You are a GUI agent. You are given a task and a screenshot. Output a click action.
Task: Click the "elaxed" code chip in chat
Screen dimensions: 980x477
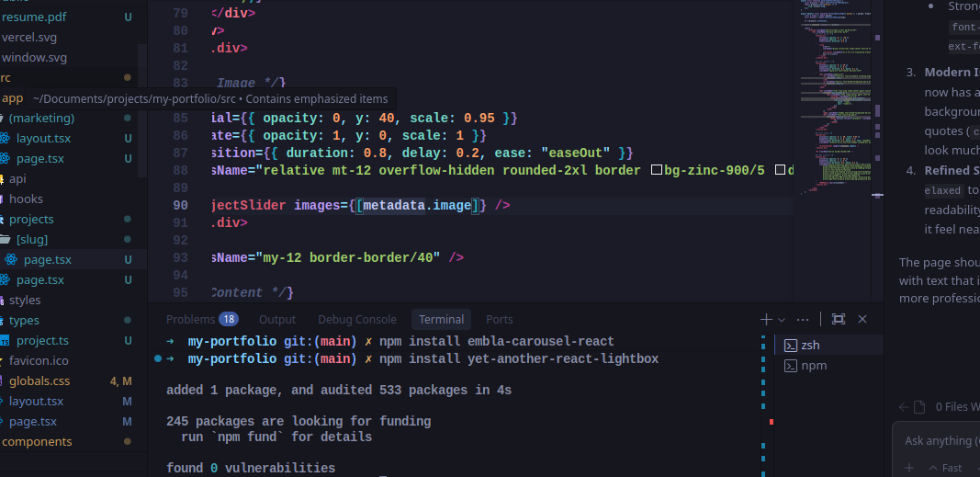point(943,189)
